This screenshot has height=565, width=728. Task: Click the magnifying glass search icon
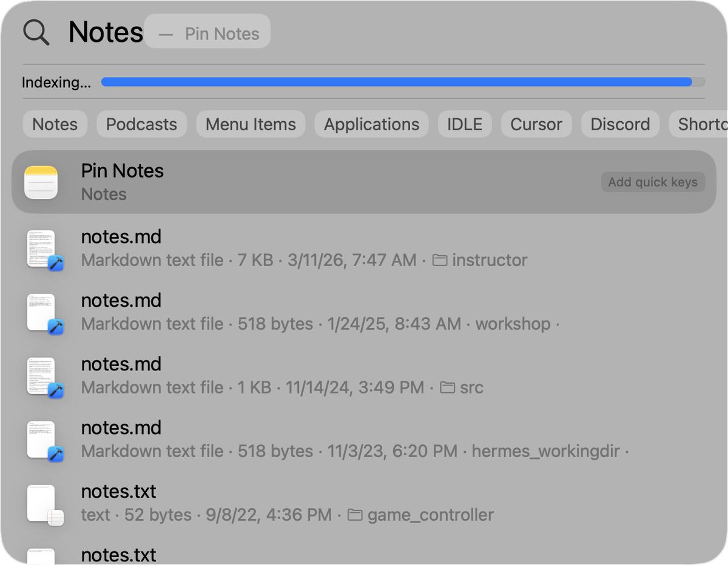(x=36, y=32)
